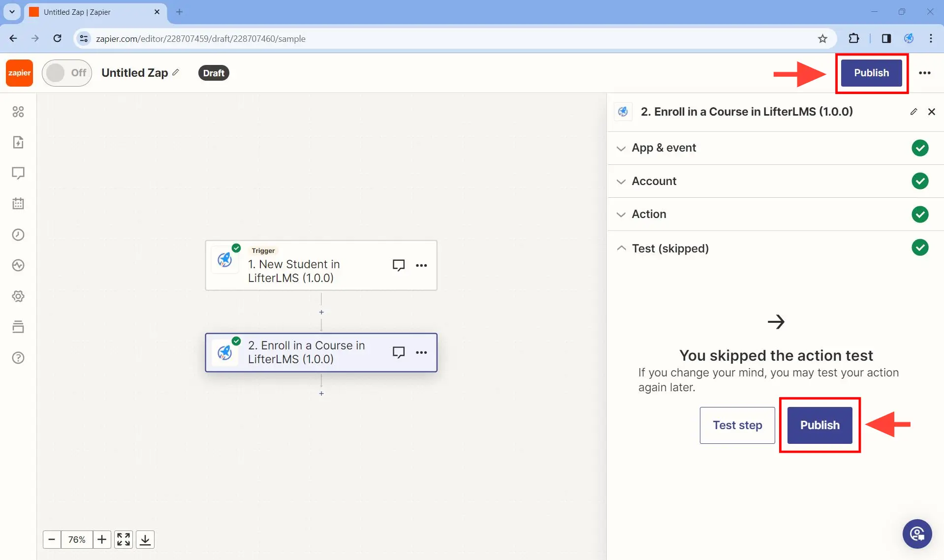
Task: Add comment on the trigger step
Action: (399, 265)
